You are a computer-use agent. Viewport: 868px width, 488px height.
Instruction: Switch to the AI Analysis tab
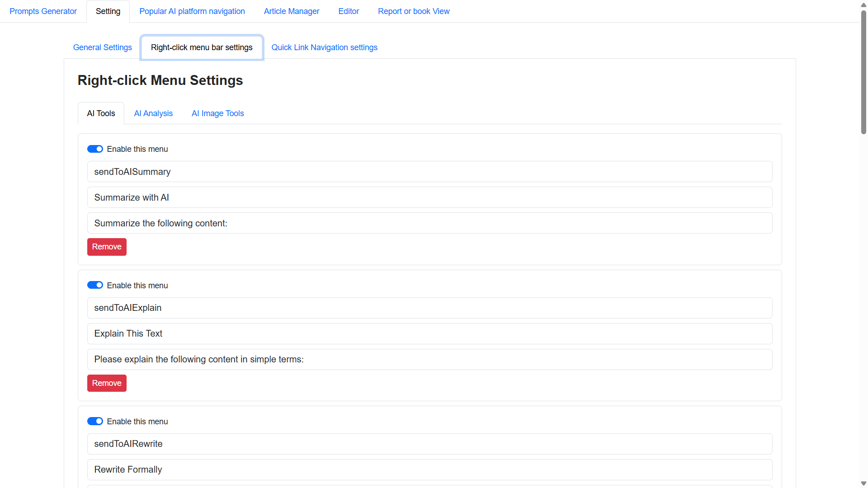153,113
